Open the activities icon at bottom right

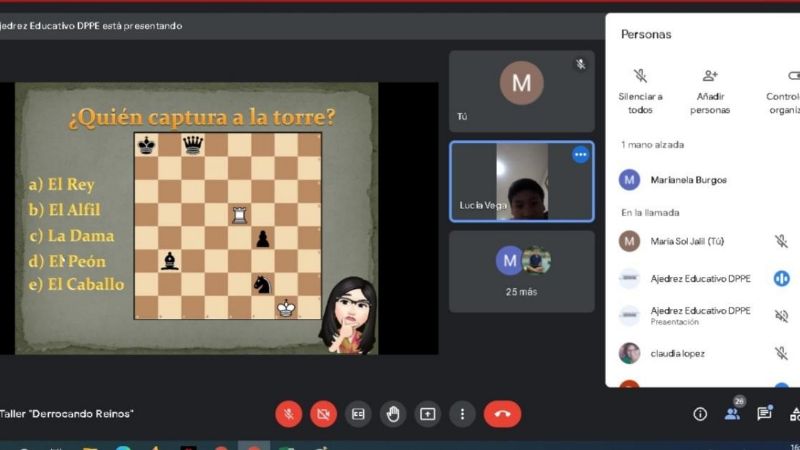795,414
